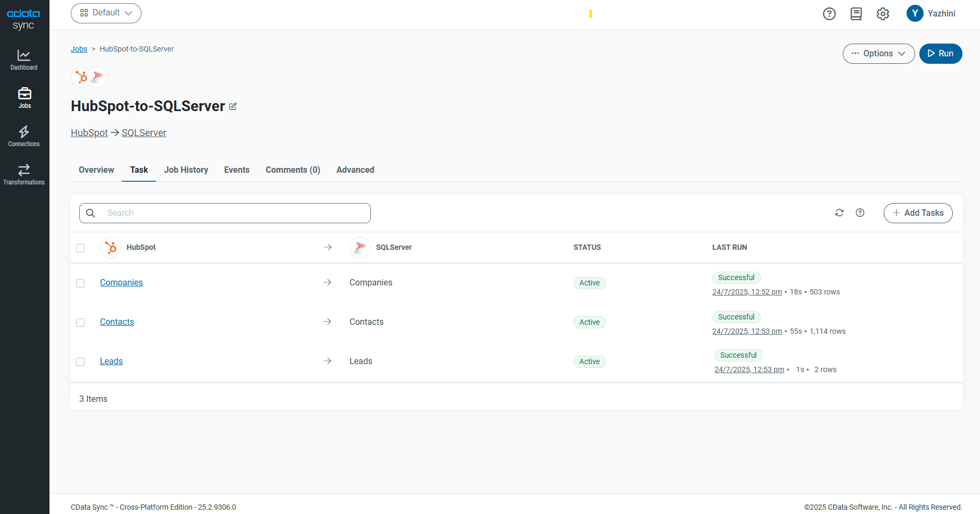980x514 pixels.
Task: Click the edit job name pencil icon
Action: 233,106
